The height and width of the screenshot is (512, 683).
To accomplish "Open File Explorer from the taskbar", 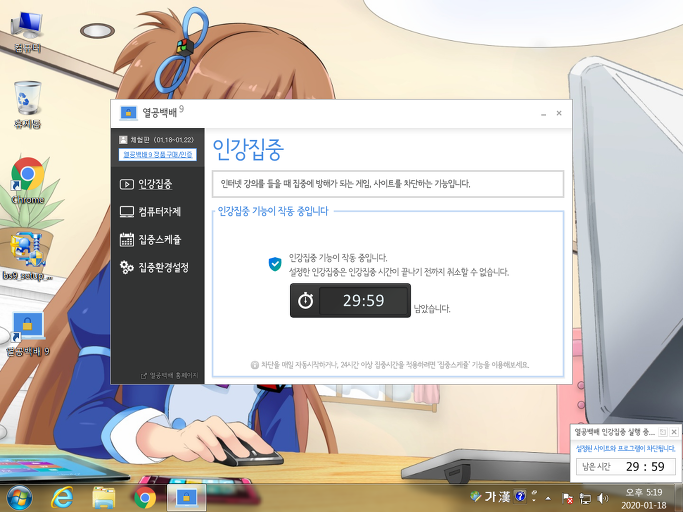I will point(104,497).
